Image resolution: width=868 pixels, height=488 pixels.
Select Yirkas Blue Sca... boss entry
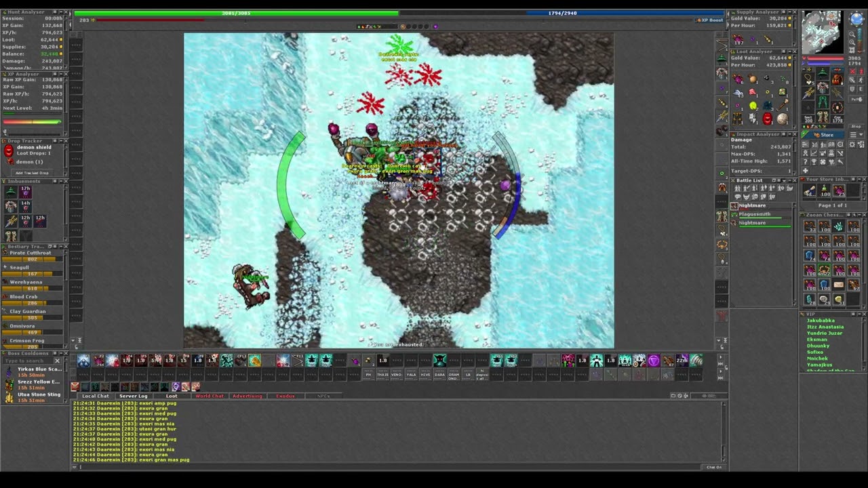[34, 372]
